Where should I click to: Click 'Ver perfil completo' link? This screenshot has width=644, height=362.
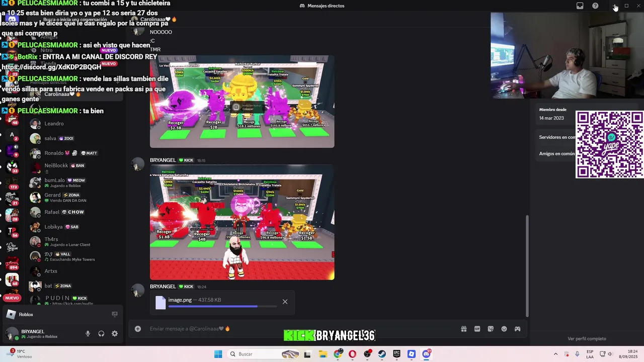pos(587,339)
